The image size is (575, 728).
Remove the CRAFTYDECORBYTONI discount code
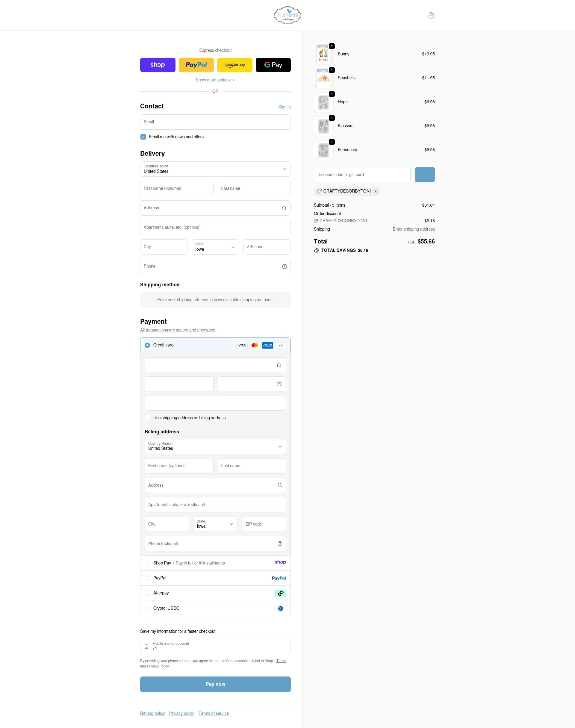pyautogui.click(x=375, y=191)
